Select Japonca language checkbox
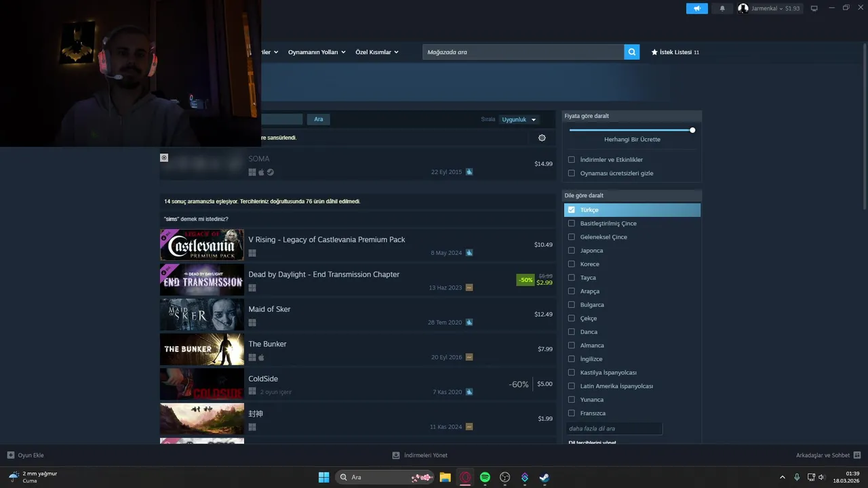 click(x=572, y=251)
